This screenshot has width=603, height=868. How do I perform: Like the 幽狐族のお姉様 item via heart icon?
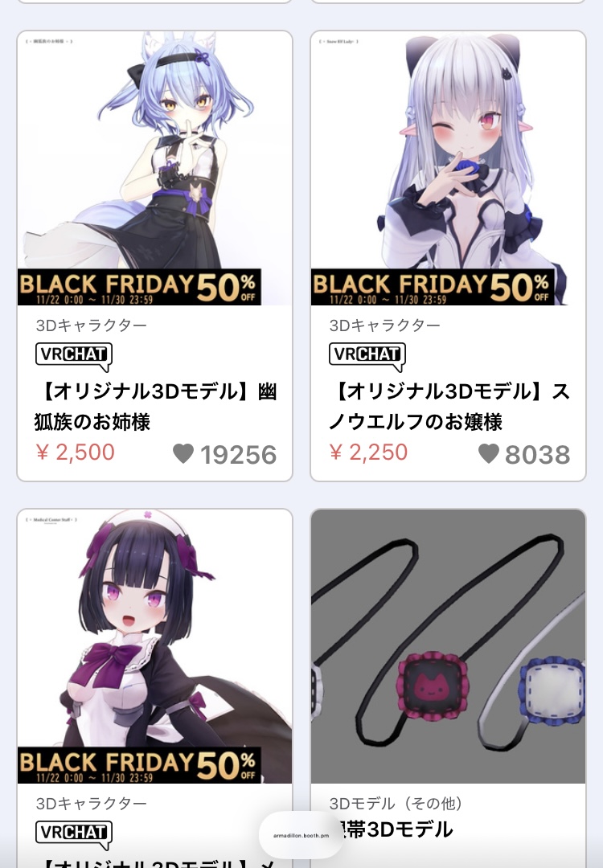[183, 454]
